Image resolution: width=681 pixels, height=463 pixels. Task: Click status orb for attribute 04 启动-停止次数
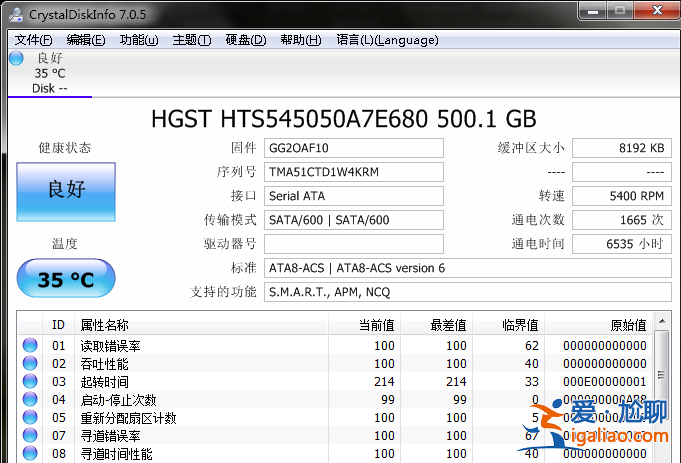click(x=30, y=399)
